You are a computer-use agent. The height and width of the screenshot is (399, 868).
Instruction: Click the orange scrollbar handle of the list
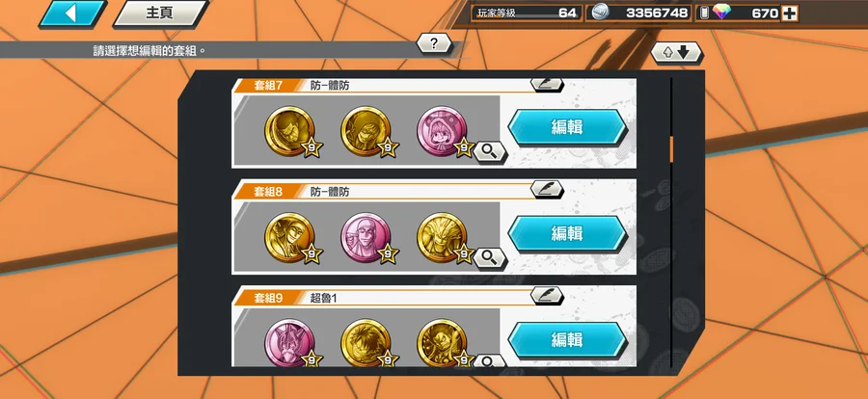tap(671, 149)
